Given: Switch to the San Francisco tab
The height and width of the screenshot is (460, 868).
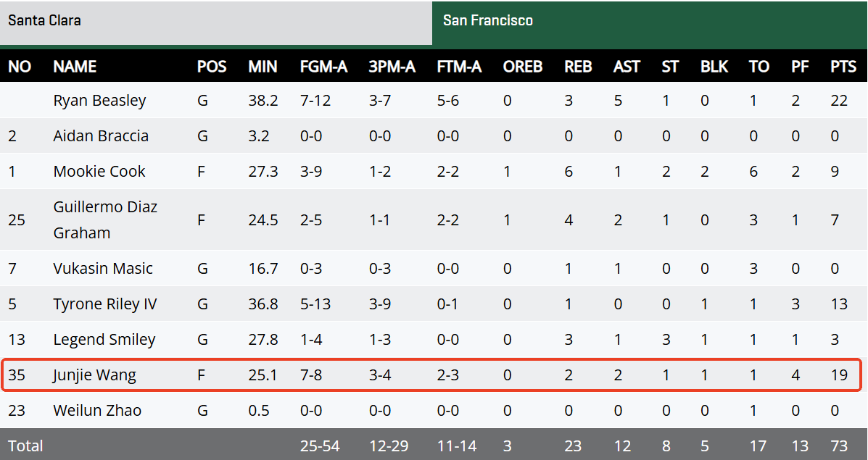Looking at the screenshot, I should point(650,22).
